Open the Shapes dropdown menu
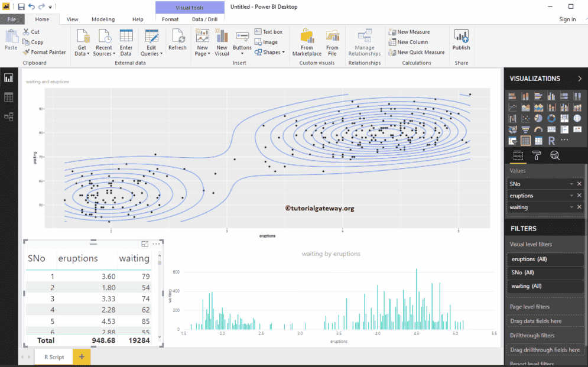The image size is (588, 367). point(269,52)
